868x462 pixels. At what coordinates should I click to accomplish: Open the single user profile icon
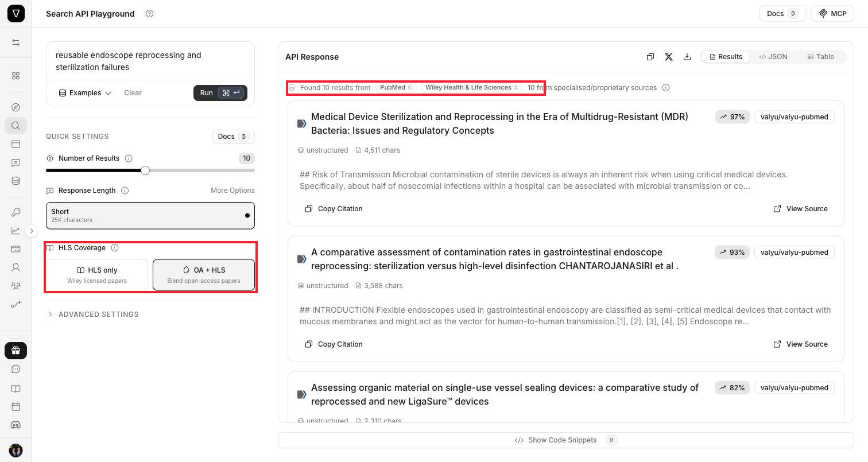click(x=16, y=267)
